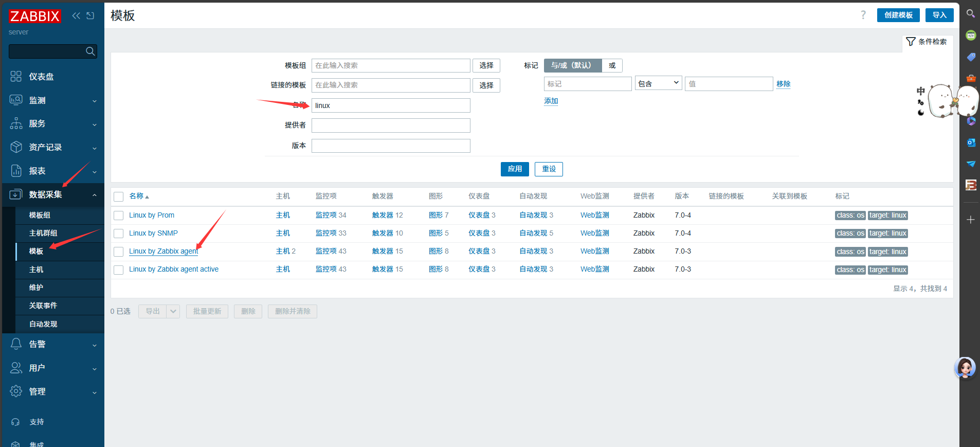Click the blue tag icon in browser sidebar
Image resolution: width=980 pixels, height=447 pixels.
(x=971, y=57)
